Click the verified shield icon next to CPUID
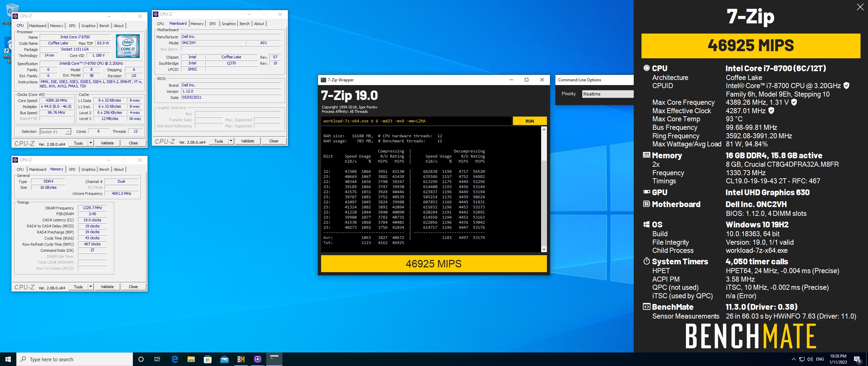The image size is (868, 366). coord(846,85)
